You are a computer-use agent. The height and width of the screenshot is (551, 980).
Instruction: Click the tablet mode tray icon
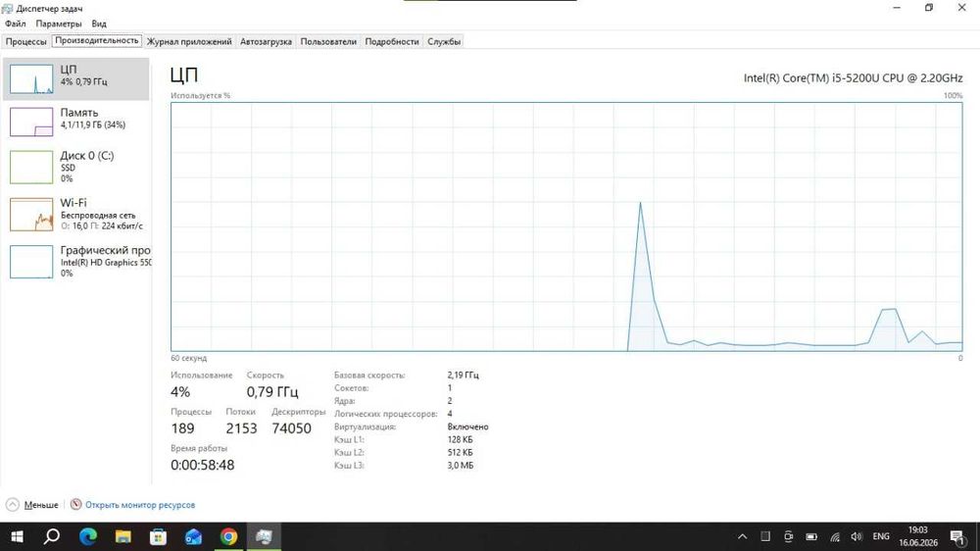pos(765,536)
